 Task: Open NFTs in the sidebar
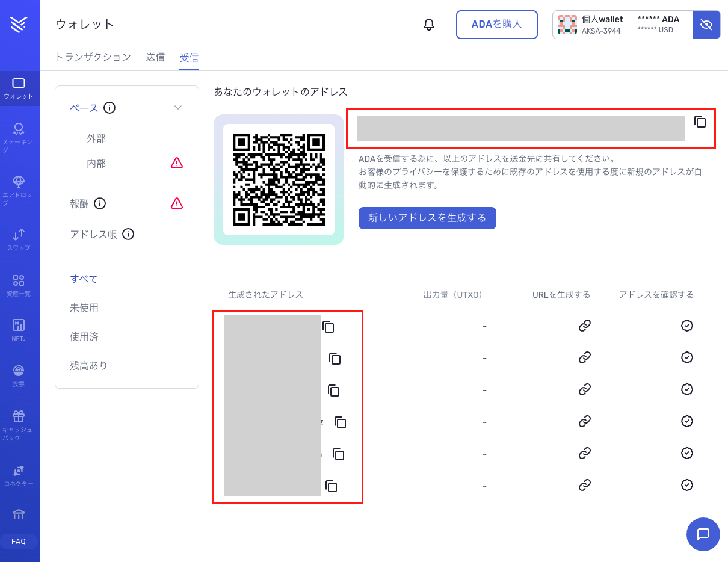point(19,330)
